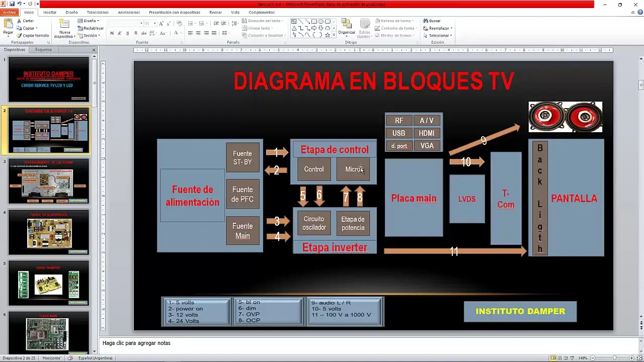Open the Archivo tab

tap(9, 12)
